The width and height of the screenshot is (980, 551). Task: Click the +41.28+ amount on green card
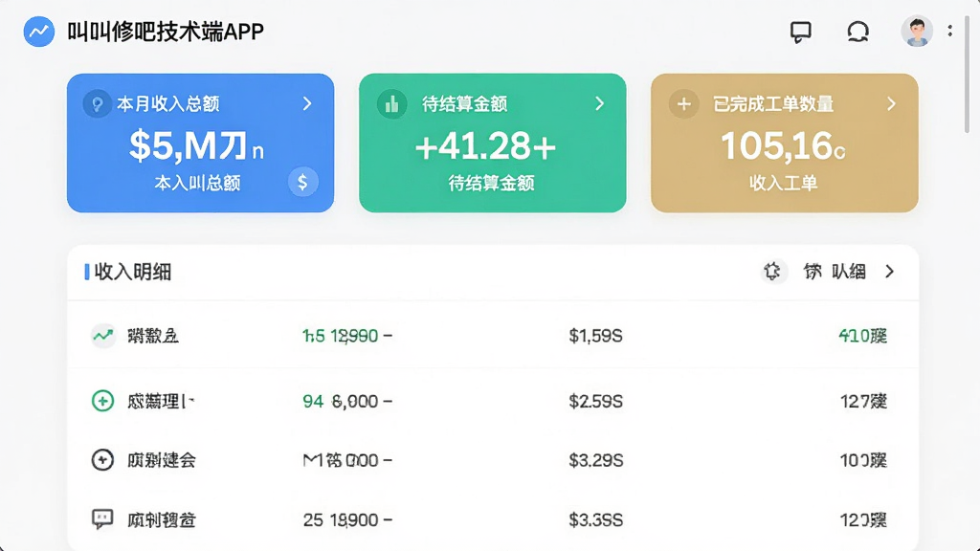[x=485, y=146]
